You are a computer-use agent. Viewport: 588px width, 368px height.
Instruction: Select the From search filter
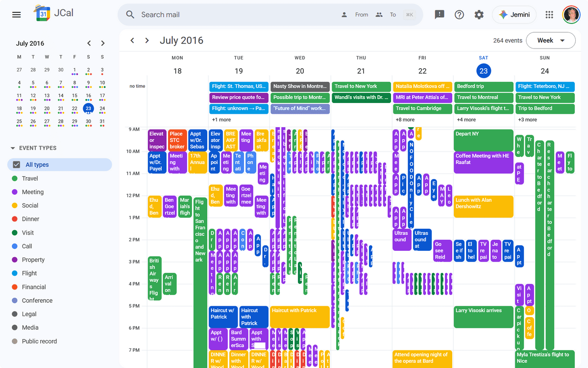point(355,15)
